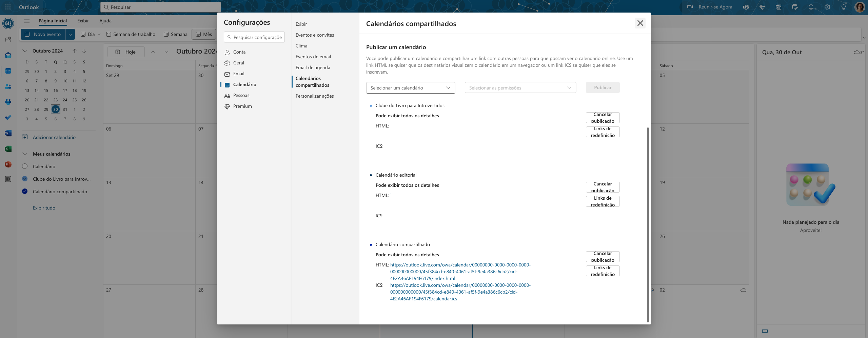
Task: Launch Excel from the left app rail
Action: pos(8,149)
